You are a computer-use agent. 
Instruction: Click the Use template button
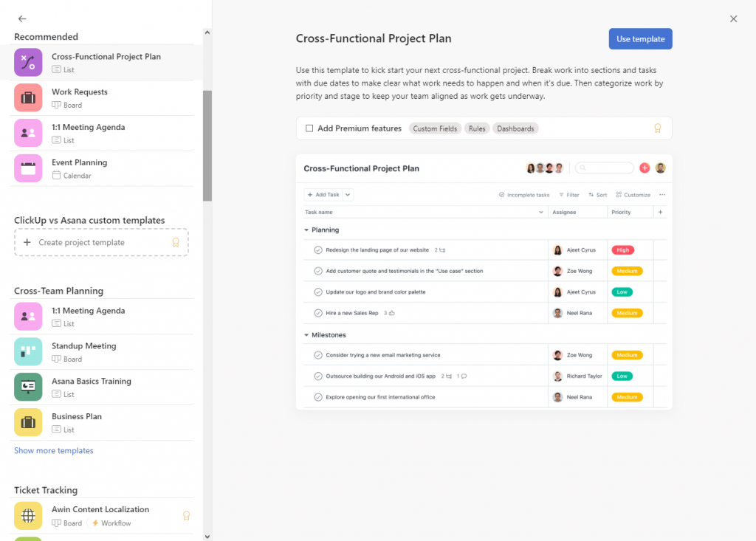[640, 39]
